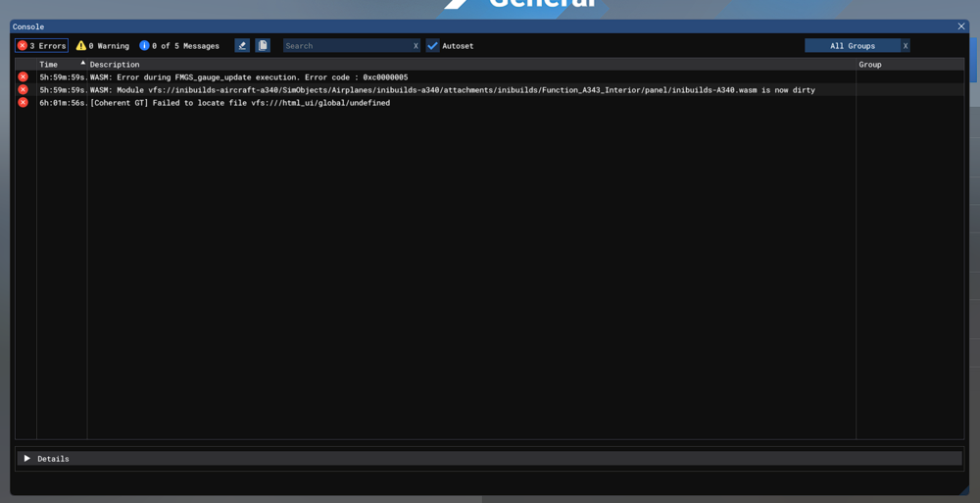Click the error icon on the WASM Module dirty row

[23, 90]
